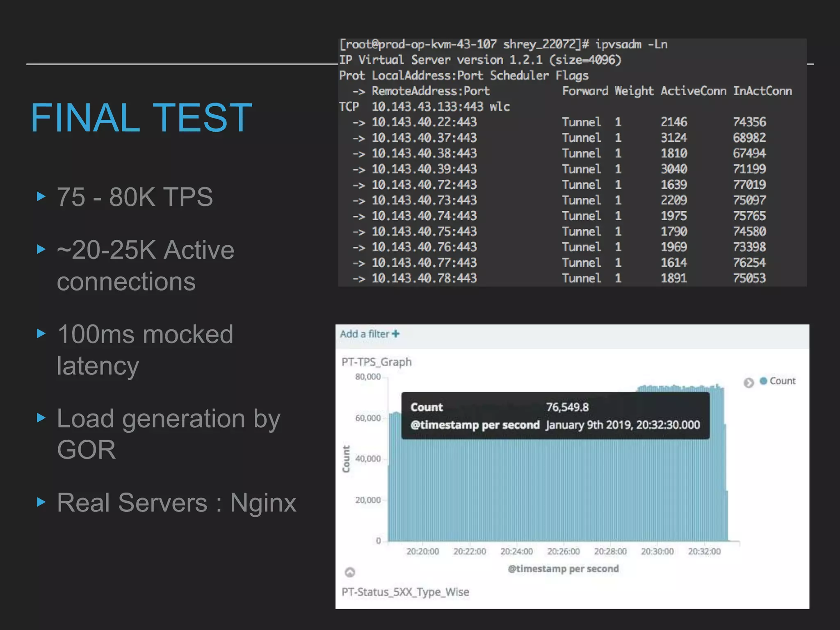Click the 10.143.40.74:443 server address

pos(424,216)
